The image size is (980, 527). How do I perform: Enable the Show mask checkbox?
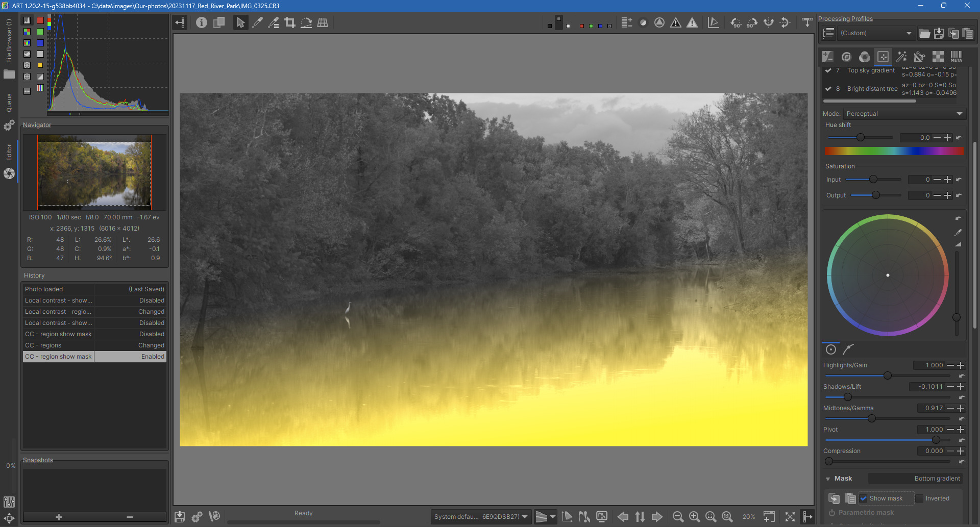tap(864, 498)
